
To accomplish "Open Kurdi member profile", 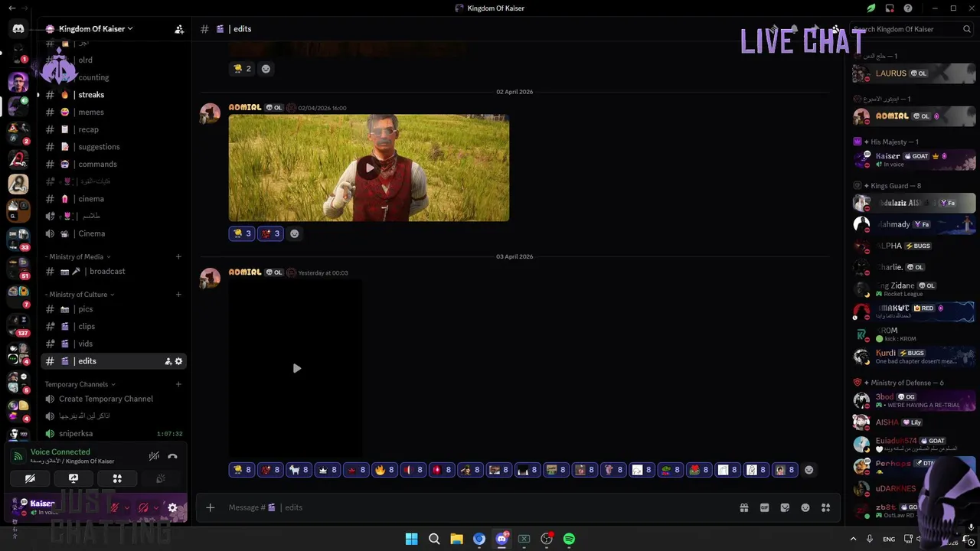I will (x=914, y=357).
